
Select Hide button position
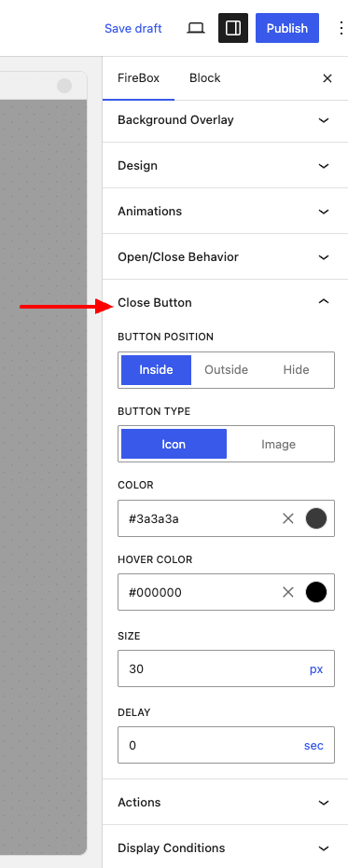coord(296,370)
